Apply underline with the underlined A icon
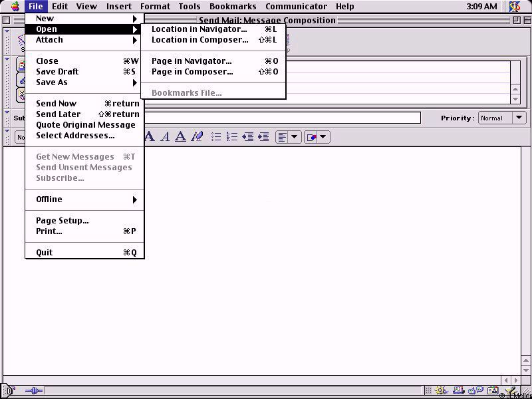 click(180, 137)
